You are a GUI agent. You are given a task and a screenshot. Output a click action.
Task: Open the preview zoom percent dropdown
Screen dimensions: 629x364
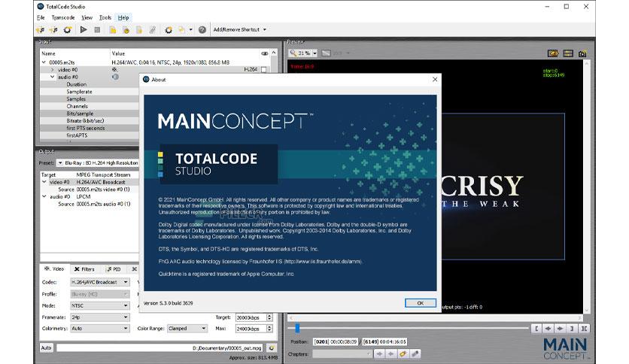click(315, 53)
